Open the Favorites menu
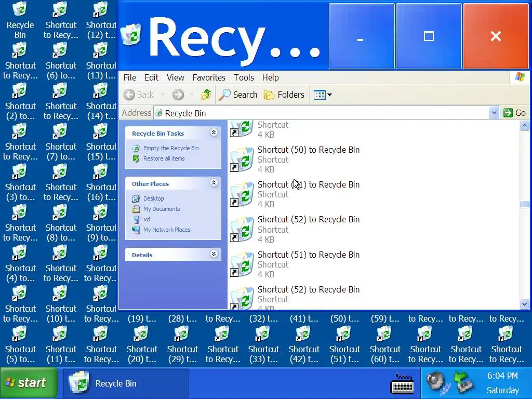Viewport: 532px width, 399px height. click(x=209, y=77)
